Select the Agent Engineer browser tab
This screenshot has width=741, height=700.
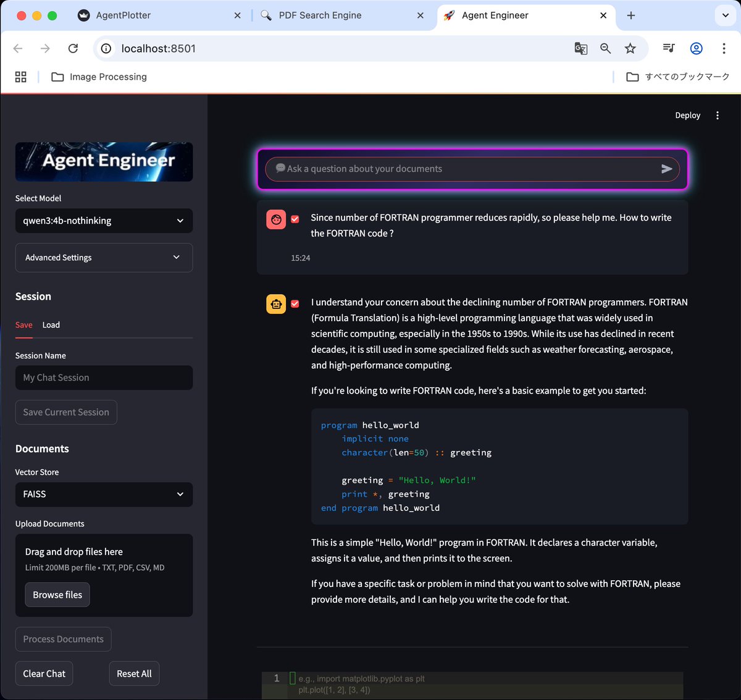pos(525,15)
